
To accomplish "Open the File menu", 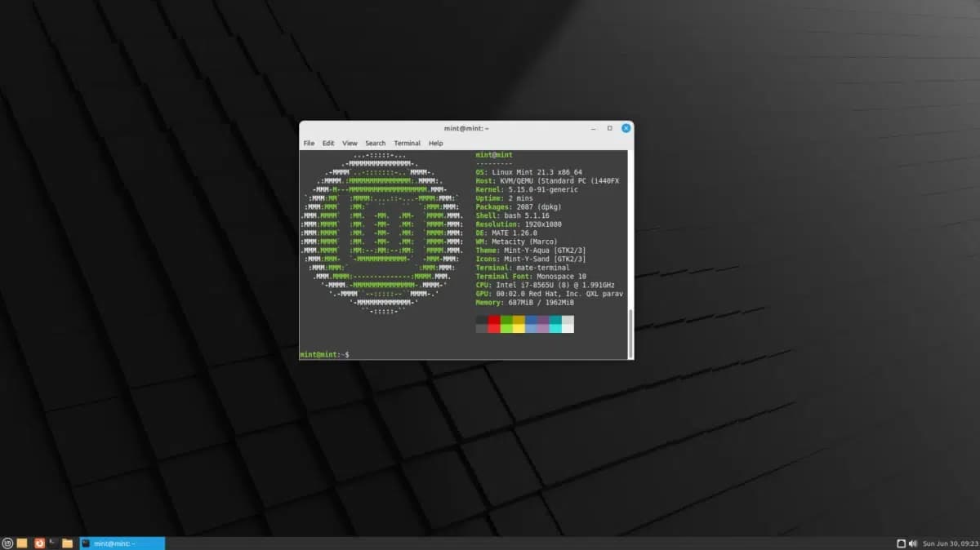I will click(x=309, y=143).
